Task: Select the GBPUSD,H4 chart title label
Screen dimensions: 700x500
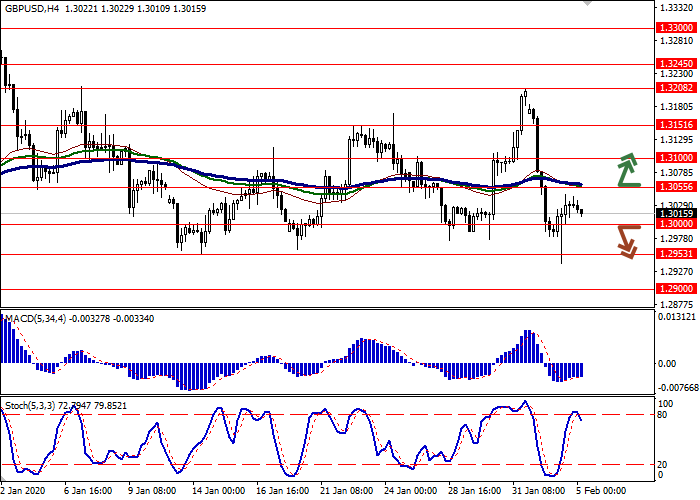Action: (x=30, y=9)
